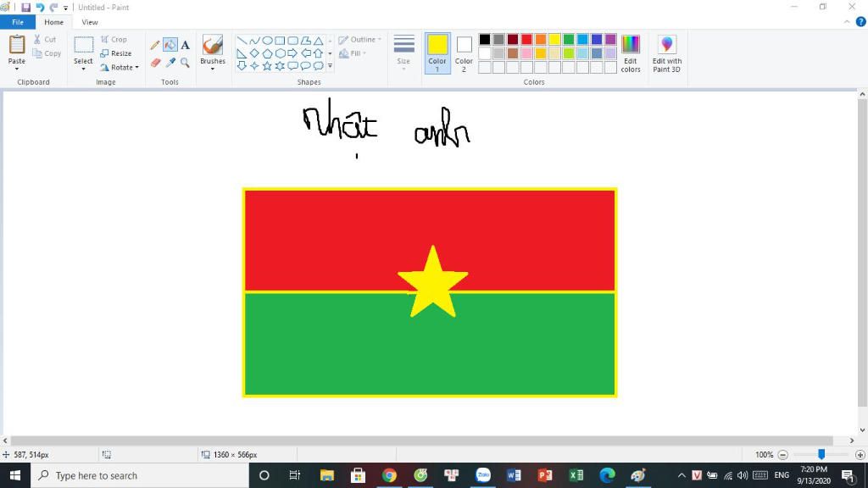The image size is (868, 488).
Task: Click the Save icon in title bar
Action: 25,7
